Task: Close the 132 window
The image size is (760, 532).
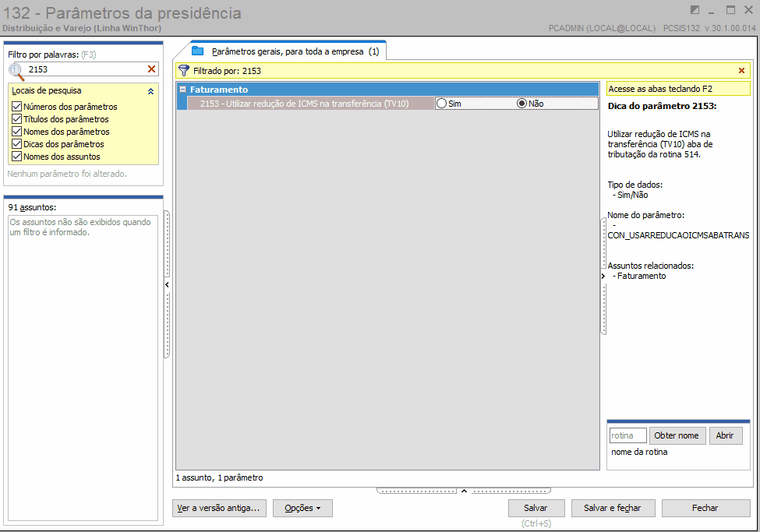Action: (748, 9)
